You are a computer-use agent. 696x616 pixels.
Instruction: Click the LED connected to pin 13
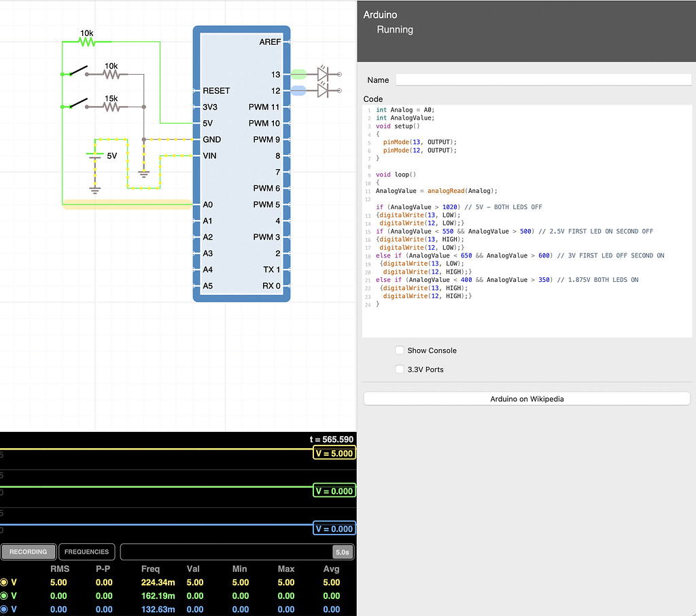coord(324,74)
